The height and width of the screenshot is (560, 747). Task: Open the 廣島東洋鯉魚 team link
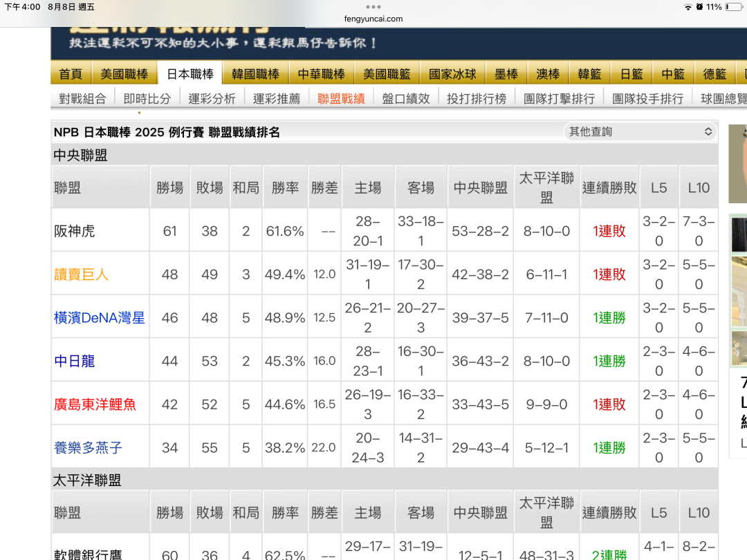(x=95, y=404)
